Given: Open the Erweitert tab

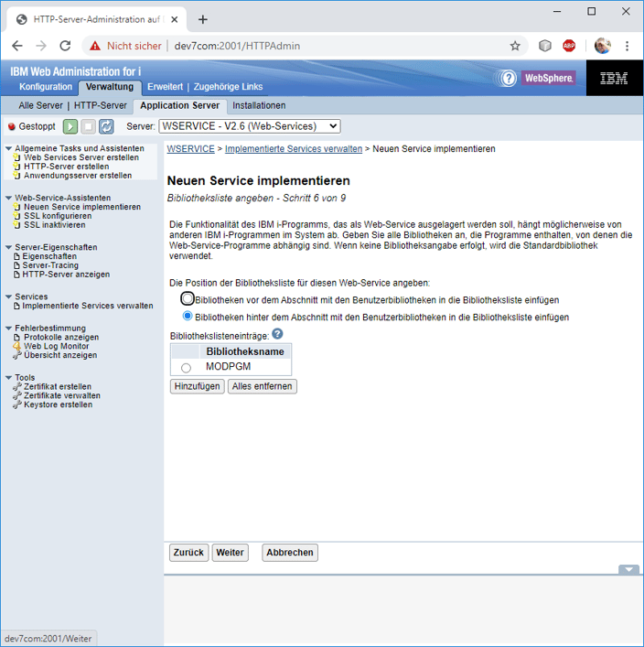Looking at the screenshot, I should [165, 87].
